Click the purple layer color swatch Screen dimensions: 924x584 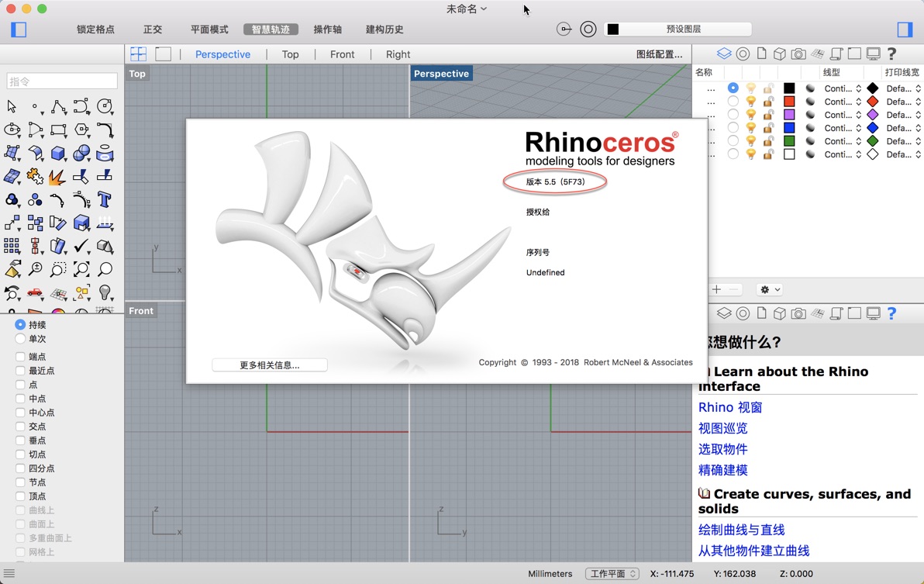[x=789, y=114]
